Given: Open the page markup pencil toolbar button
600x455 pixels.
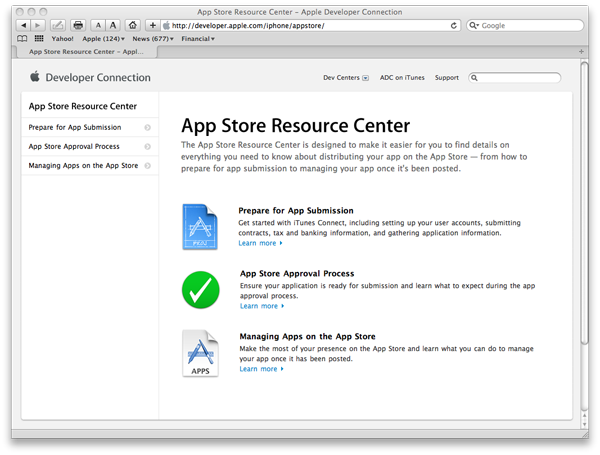Looking at the screenshot, I should (58, 26).
